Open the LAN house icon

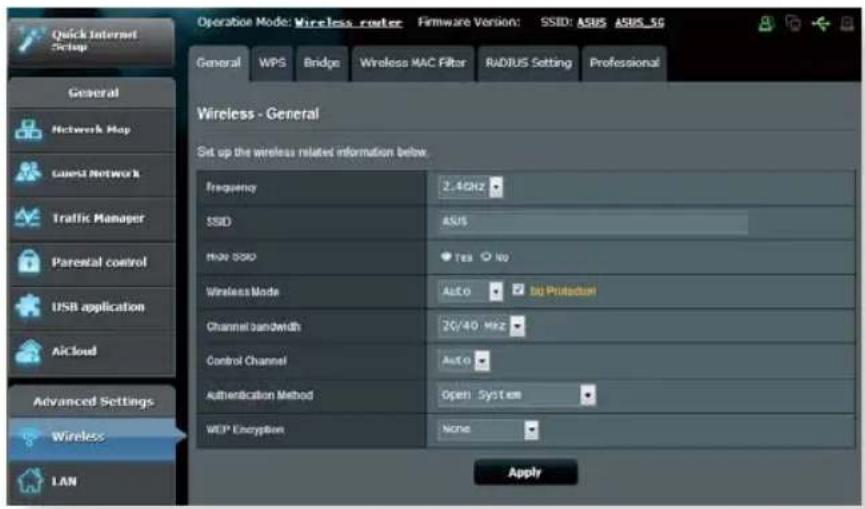coord(30,481)
